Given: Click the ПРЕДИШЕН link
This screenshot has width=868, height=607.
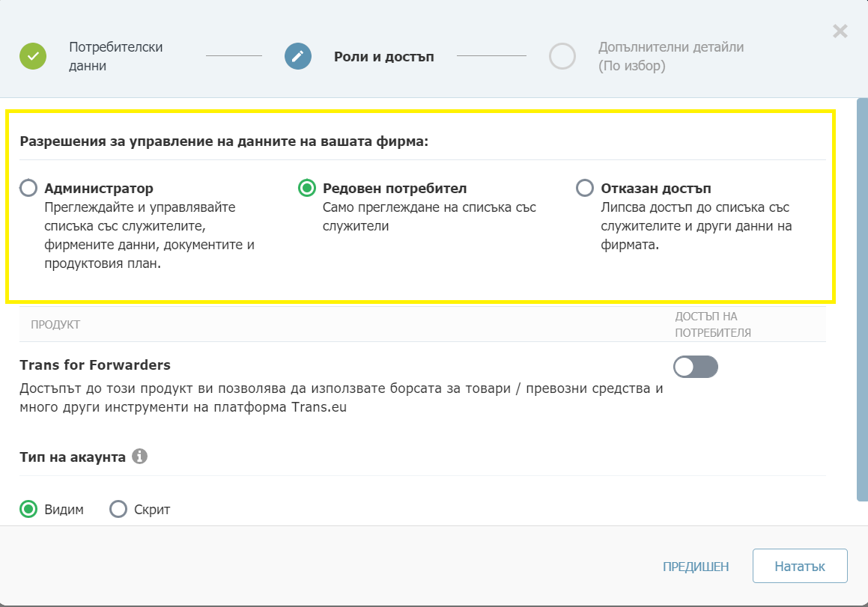Looking at the screenshot, I should point(696,567).
